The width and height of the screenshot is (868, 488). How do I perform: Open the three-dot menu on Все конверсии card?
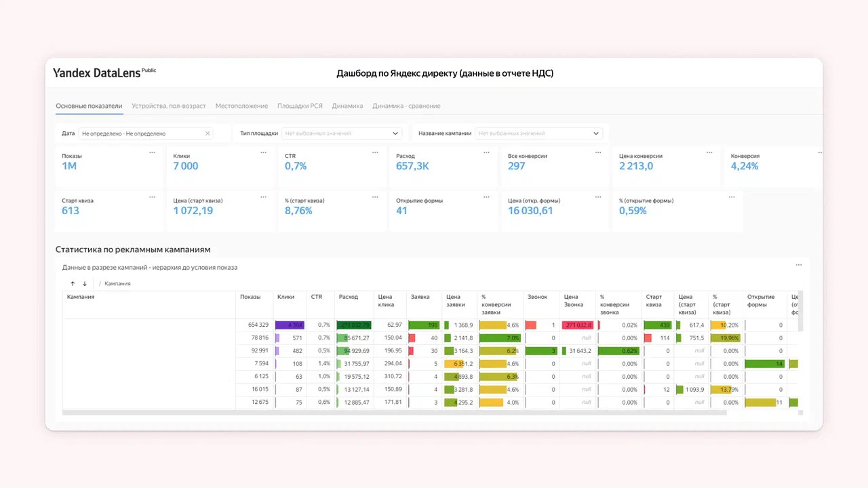tap(598, 152)
